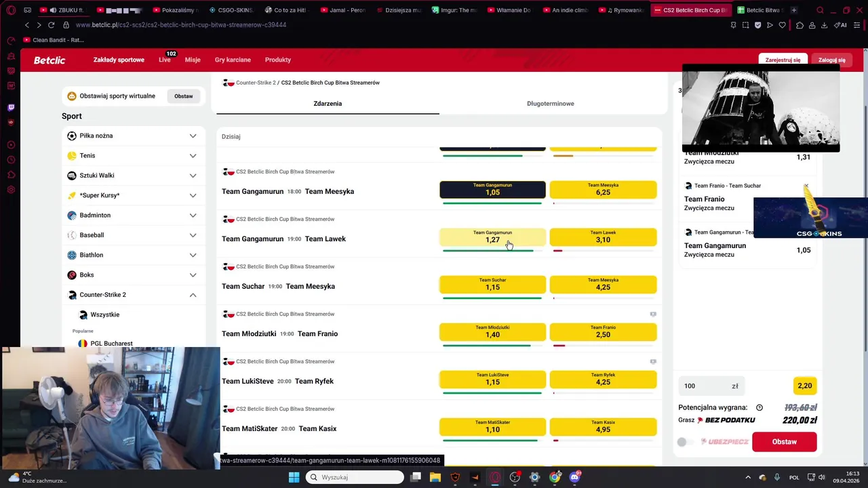
Task: Select Team Franio odds 2,50
Action: pos(603,331)
